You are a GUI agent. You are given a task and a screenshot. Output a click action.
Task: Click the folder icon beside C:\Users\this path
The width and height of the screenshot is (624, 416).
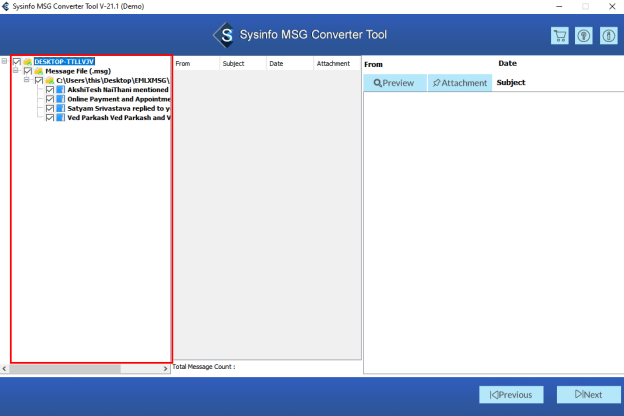click(50, 80)
